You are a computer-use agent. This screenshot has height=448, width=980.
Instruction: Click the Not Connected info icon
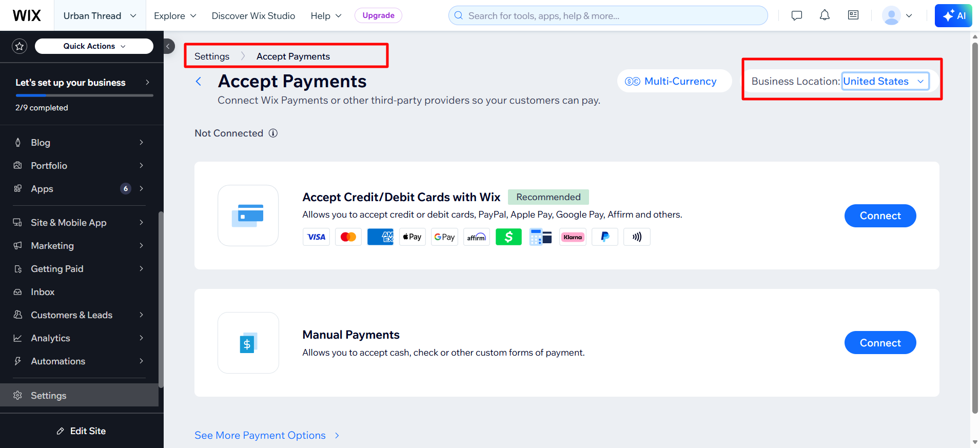(x=273, y=133)
